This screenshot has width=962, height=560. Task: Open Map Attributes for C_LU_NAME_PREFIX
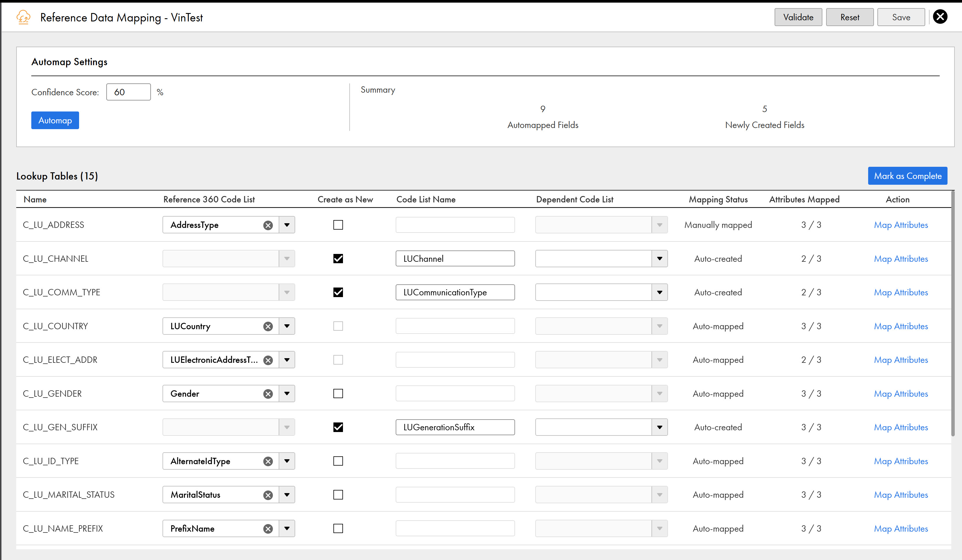click(901, 529)
